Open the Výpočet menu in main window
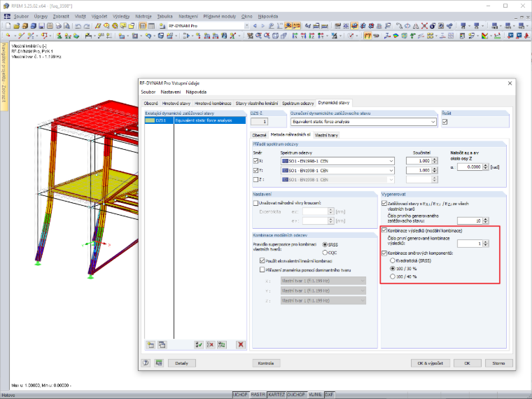532x399 pixels. pos(99,16)
